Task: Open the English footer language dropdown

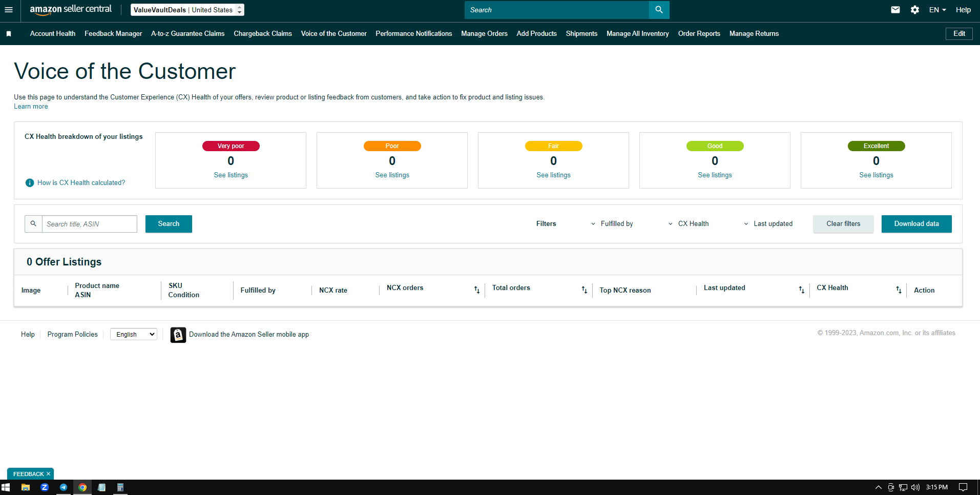Action: (x=134, y=335)
